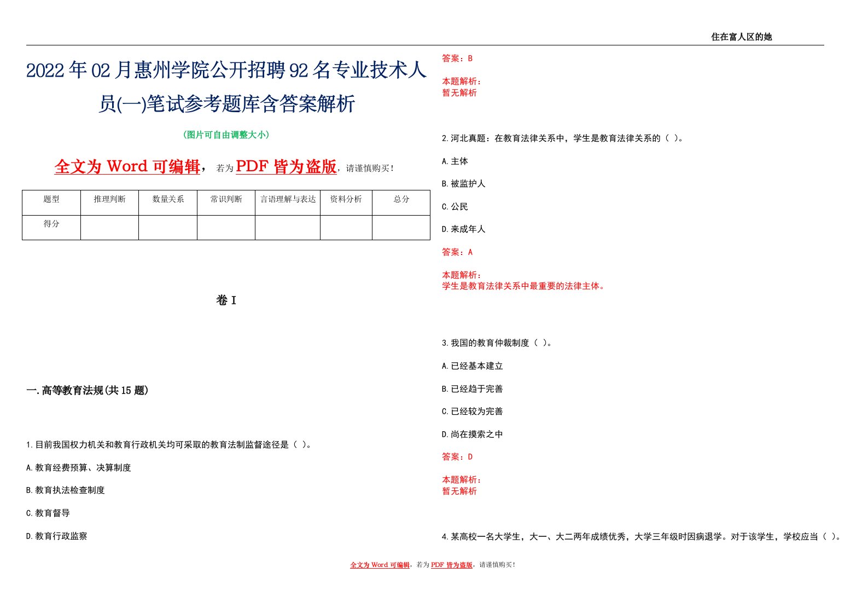The height and width of the screenshot is (614, 868).
Task: Click question 2 text '河北真题：在教育法律关系中'
Action: point(563,138)
